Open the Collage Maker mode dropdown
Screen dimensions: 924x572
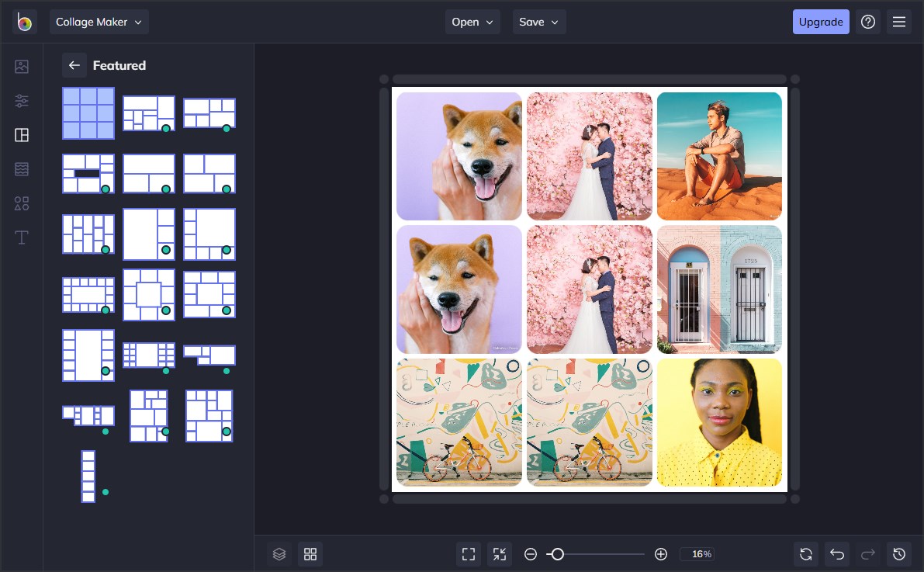click(99, 22)
